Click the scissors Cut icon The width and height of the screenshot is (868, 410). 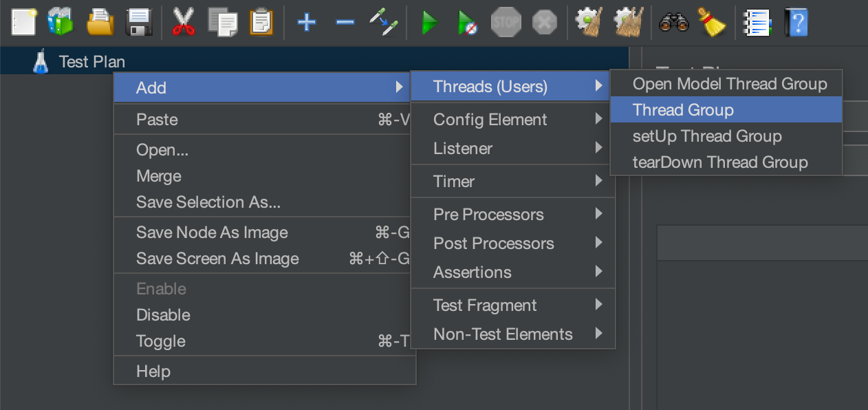(184, 23)
